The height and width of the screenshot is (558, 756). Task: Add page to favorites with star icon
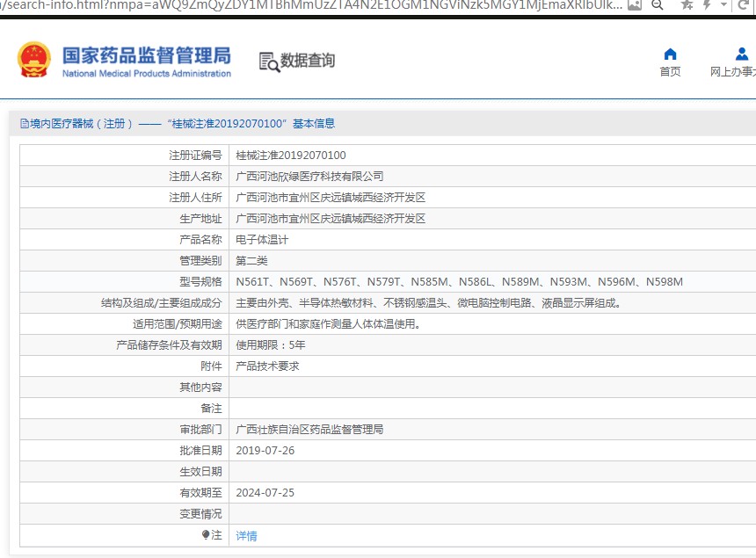coord(687,5)
